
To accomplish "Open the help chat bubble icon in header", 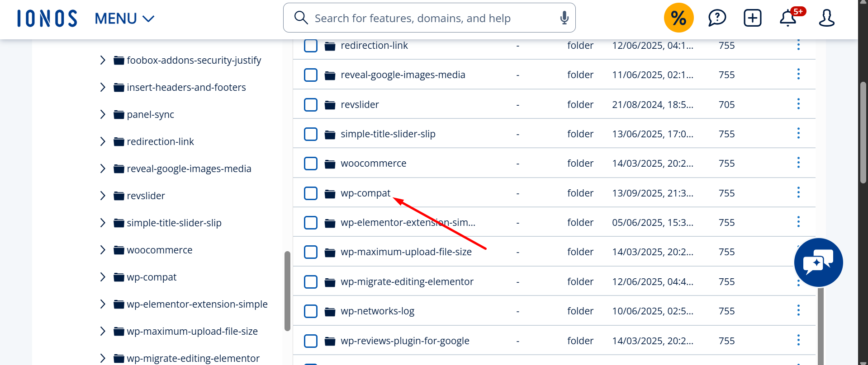I will pos(717,18).
